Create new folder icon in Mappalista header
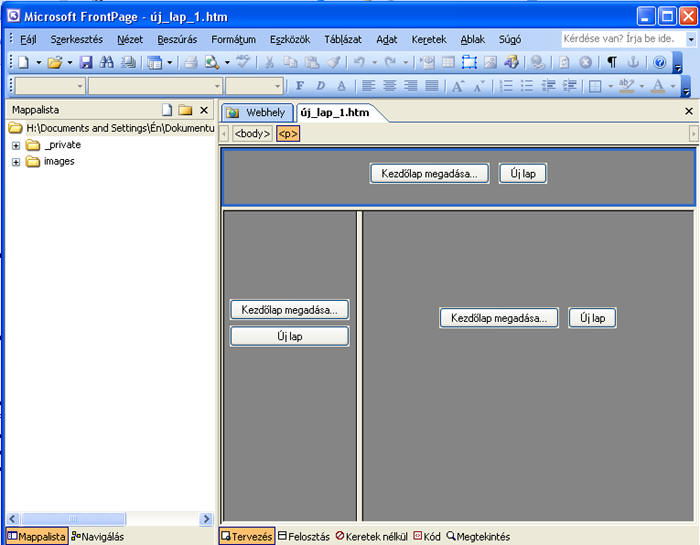Screen dimensions: 700x545 click(185, 110)
